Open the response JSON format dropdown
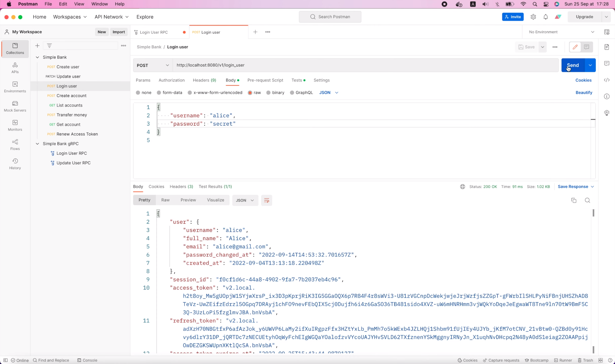This screenshot has height=364, width=615. point(245,200)
